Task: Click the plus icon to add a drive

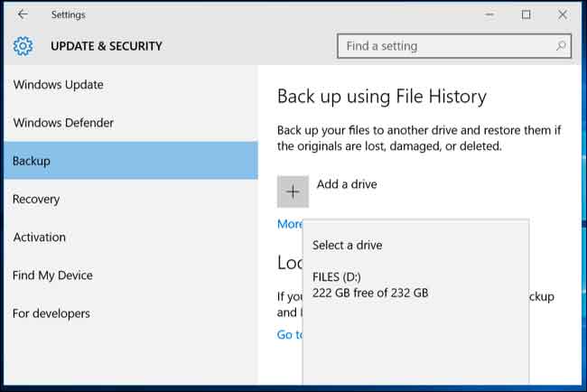Action: (x=293, y=191)
